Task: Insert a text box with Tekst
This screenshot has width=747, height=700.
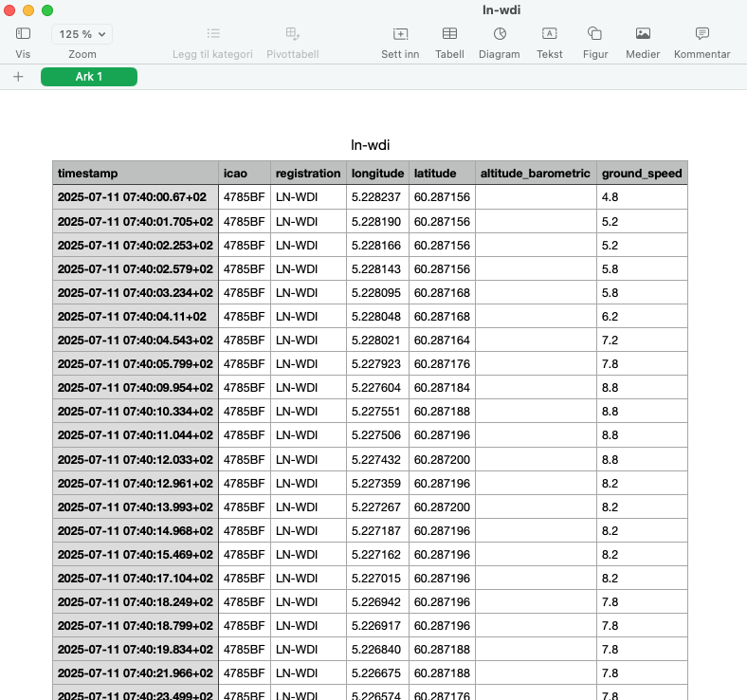Action: (x=549, y=34)
